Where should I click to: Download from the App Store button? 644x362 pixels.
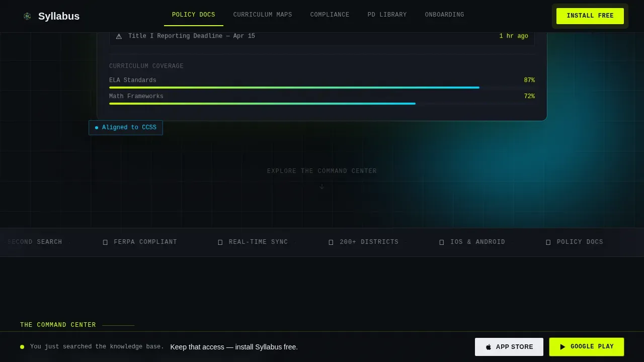pyautogui.click(x=509, y=347)
